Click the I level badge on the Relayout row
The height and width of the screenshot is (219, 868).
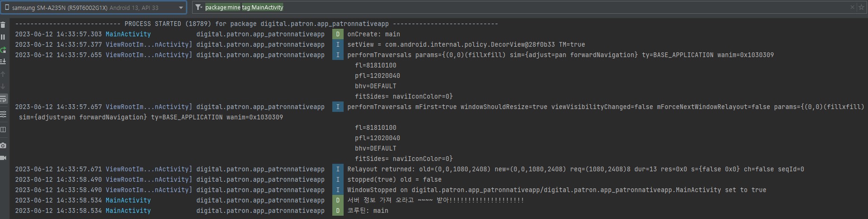338,169
